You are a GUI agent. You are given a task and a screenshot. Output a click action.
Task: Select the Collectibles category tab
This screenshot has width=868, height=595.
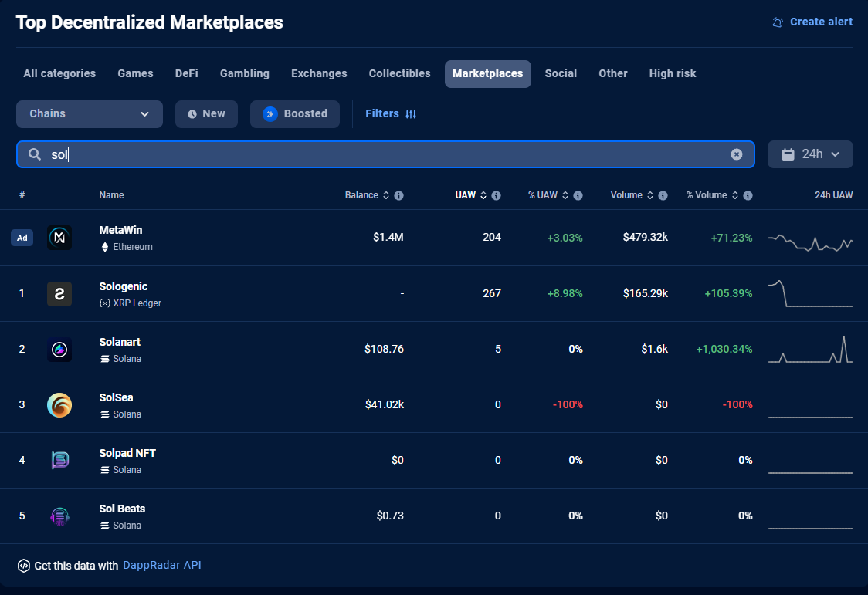click(x=399, y=74)
